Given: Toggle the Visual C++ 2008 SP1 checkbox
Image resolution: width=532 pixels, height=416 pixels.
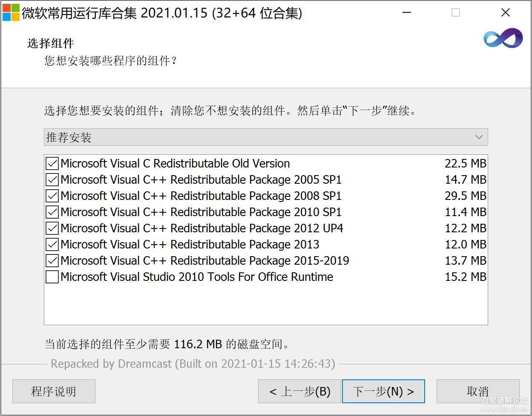Looking at the screenshot, I should tap(52, 196).
